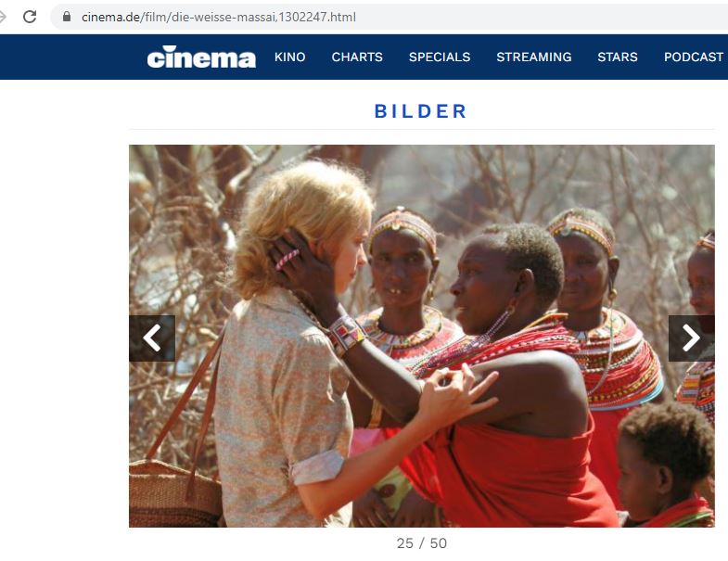
Task: Open the cinema logo homepage
Action: pyautogui.click(x=201, y=57)
